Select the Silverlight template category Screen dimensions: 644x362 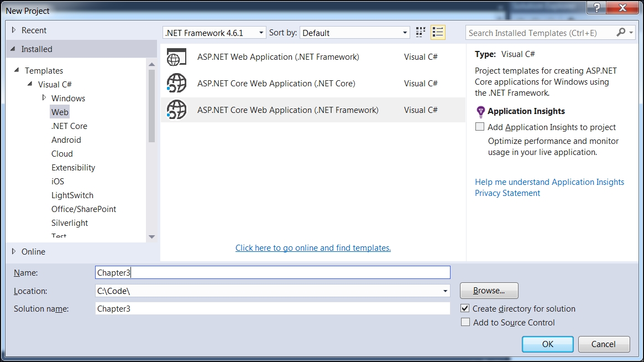(70, 223)
